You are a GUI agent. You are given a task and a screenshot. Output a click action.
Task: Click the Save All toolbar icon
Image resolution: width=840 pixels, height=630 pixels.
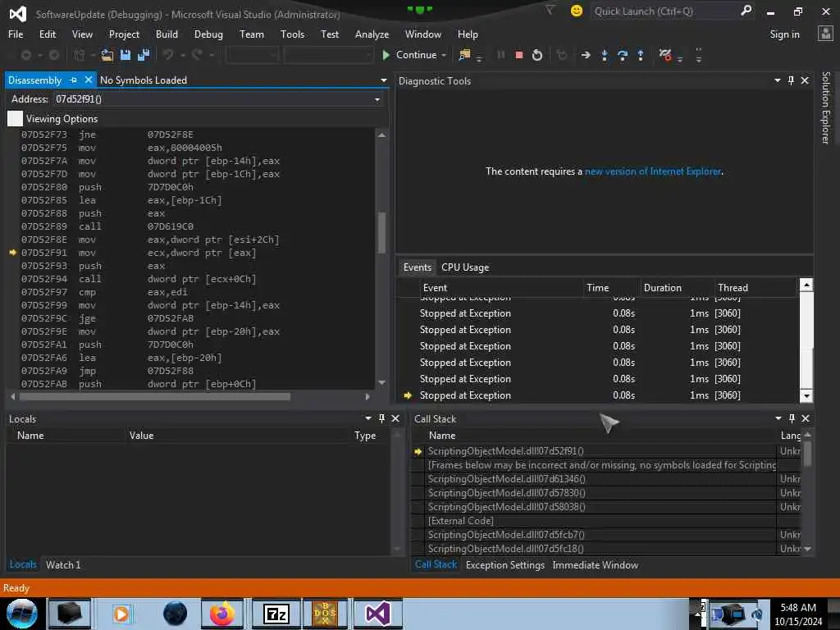[x=144, y=55]
